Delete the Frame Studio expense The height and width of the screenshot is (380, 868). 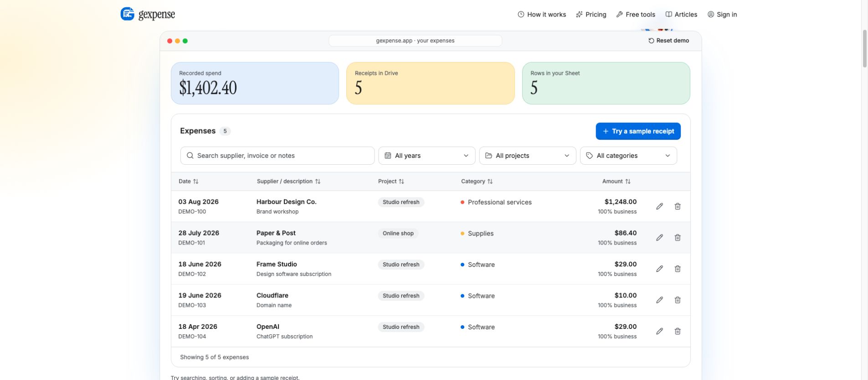click(678, 269)
